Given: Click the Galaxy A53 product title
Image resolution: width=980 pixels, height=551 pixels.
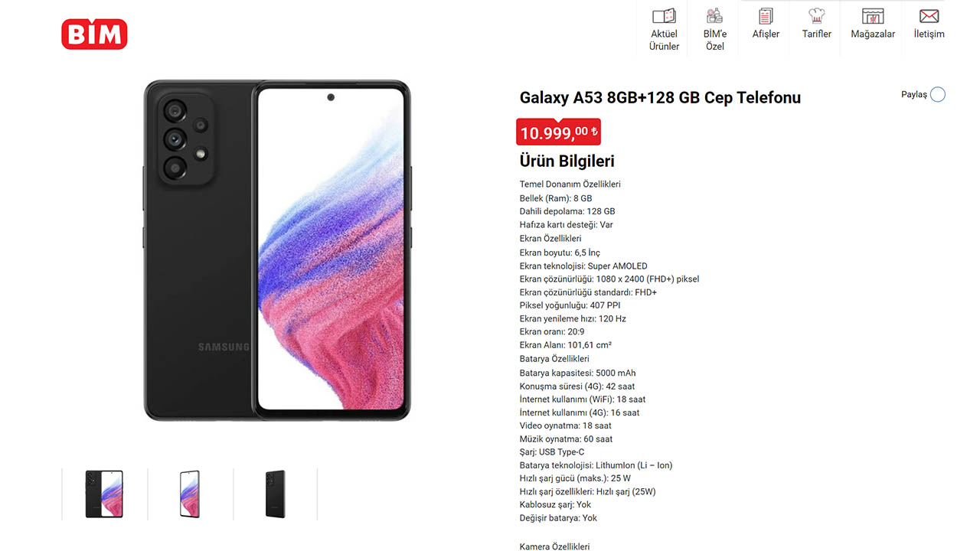Looking at the screenshot, I should coord(660,97).
